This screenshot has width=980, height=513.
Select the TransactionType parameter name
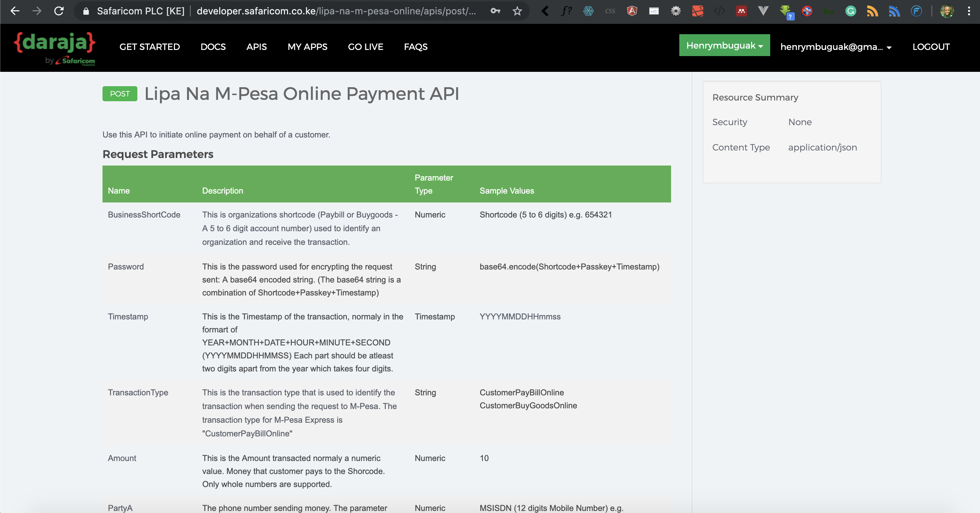tap(138, 393)
